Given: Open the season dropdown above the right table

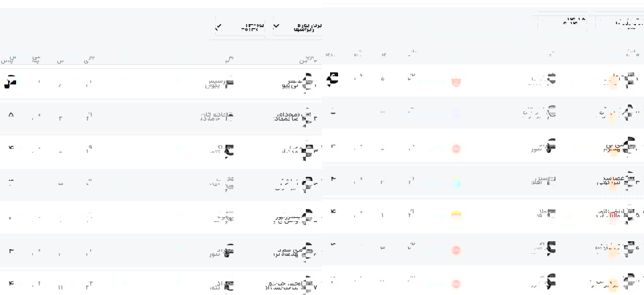Looking at the screenshot, I should [562, 22].
